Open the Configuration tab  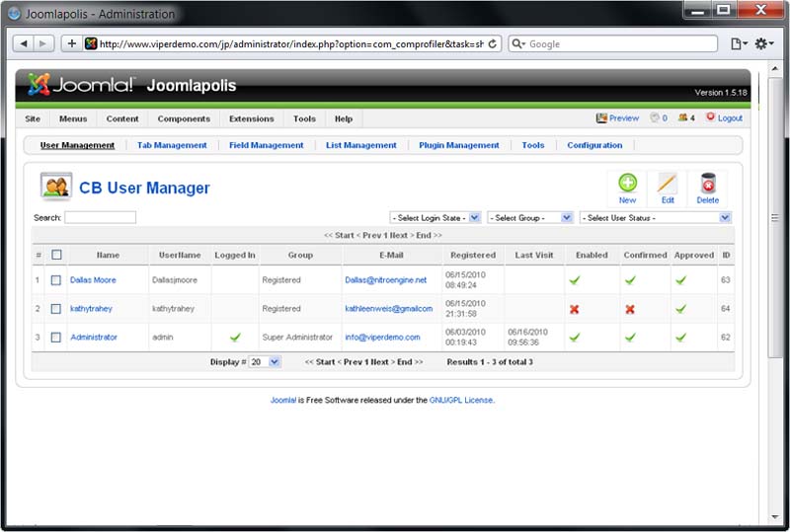pyautogui.click(x=594, y=145)
